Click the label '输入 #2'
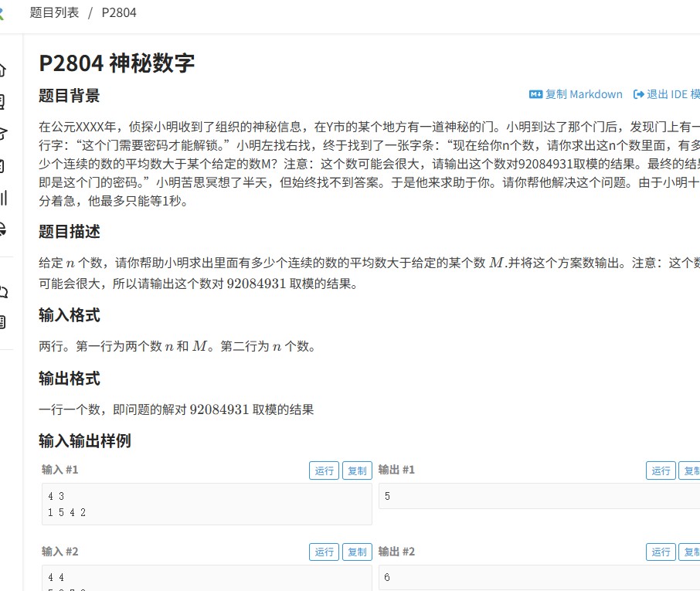 [59, 552]
